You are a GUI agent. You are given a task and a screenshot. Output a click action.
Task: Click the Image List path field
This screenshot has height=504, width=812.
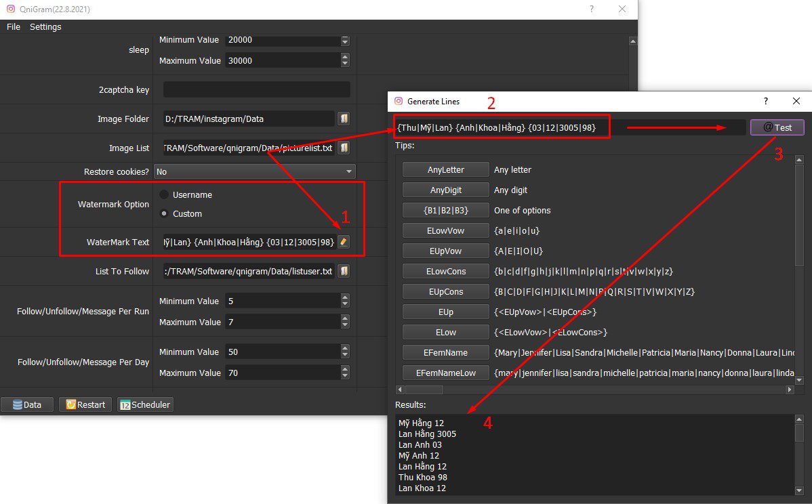point(249,148)
